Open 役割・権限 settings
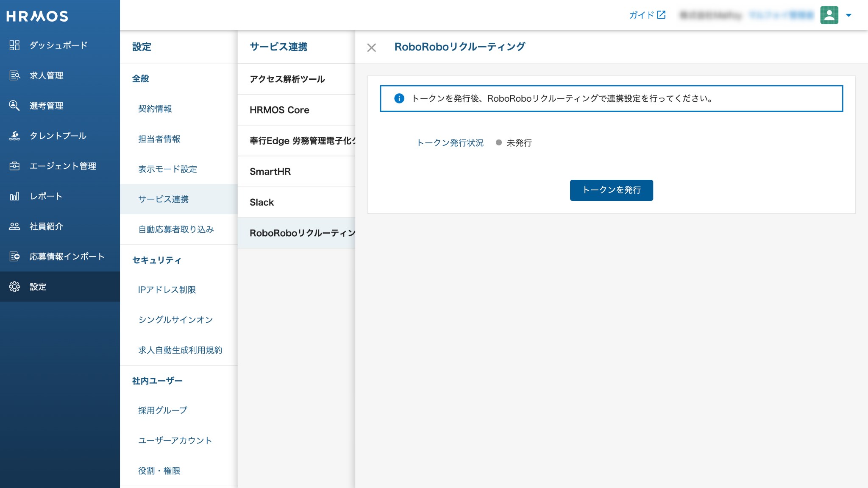 click(178, 471)
